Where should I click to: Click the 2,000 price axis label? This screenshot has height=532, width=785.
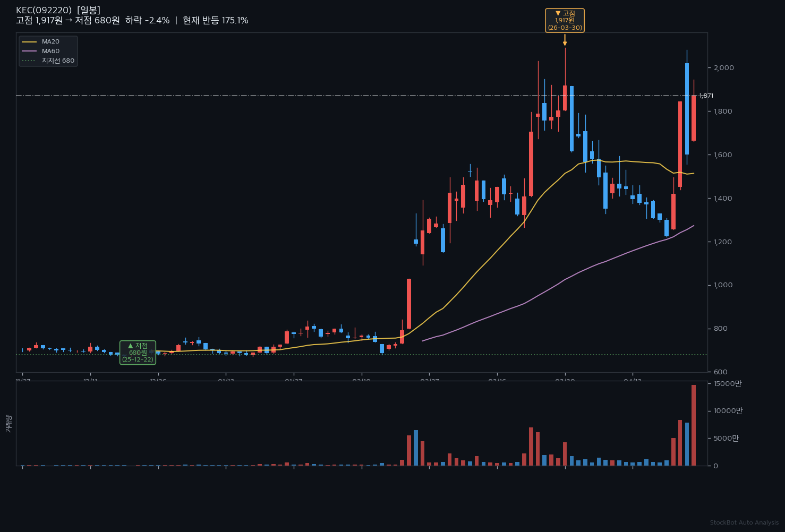(x=724, y=67)
